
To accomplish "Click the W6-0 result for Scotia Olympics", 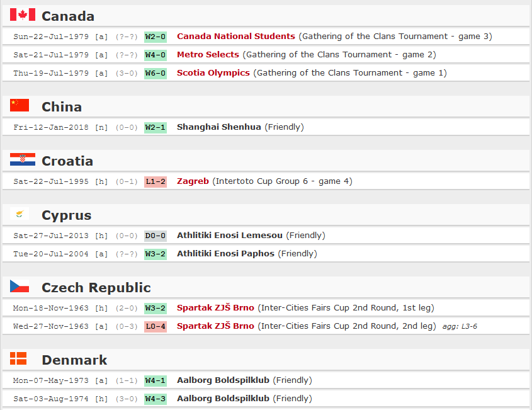I will (x=156, y=73).
